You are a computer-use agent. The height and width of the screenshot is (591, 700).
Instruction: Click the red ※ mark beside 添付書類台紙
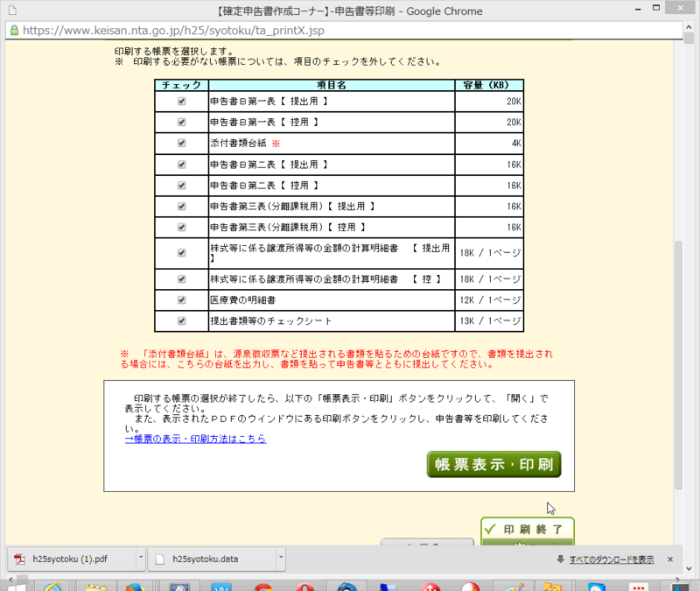tap(276, 144)
